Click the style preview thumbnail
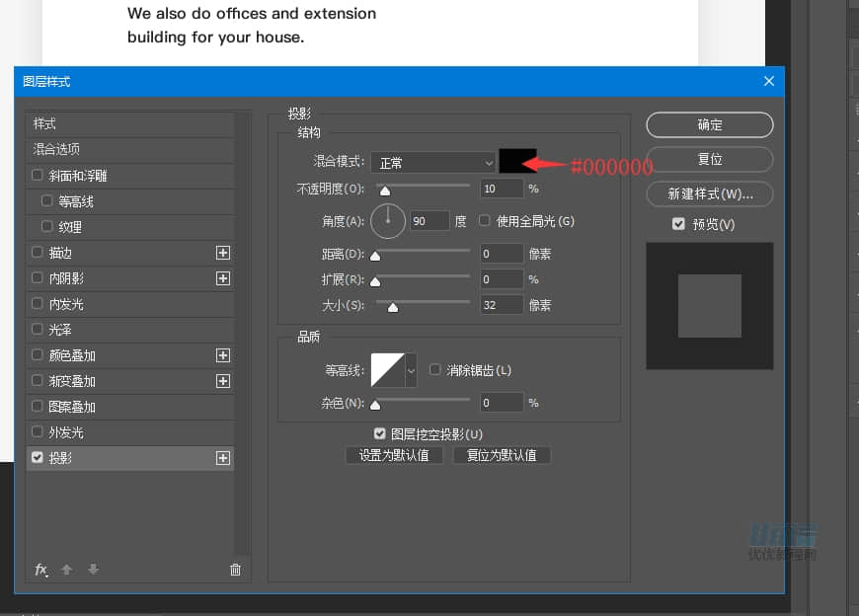Image resolution: width=859 pixels, height=616 pixels. click(x=710, y=306)
